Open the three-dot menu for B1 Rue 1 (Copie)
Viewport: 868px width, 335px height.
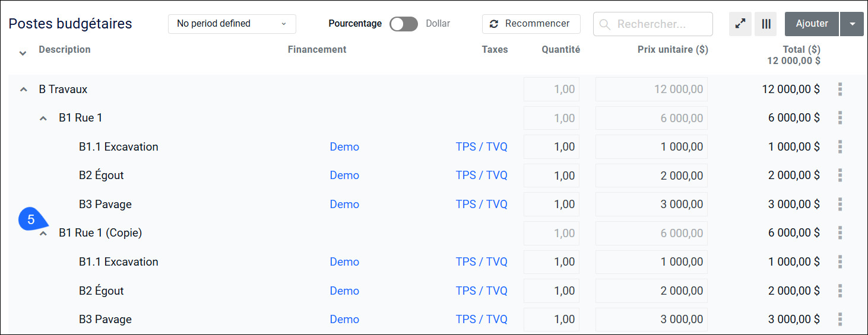coord(840,233)
